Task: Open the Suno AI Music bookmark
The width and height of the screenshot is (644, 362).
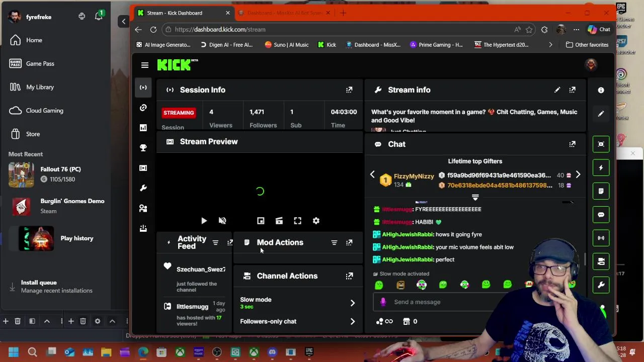Action: tap(286, 45)
